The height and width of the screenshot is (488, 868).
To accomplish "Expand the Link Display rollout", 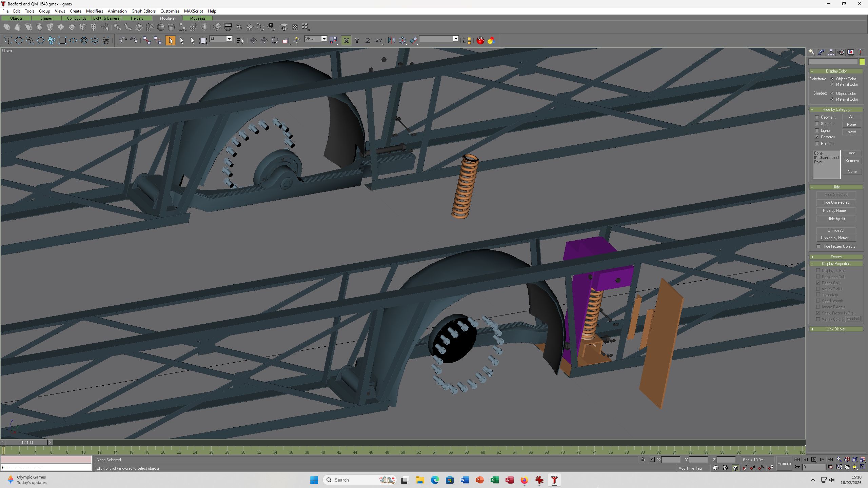I will click(x=836, y=329).
